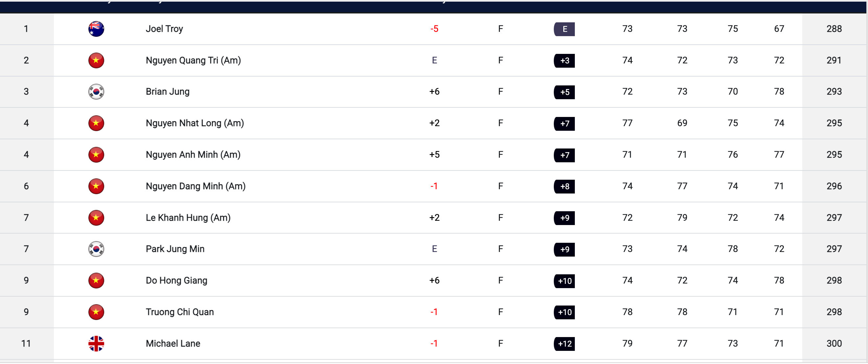Open Joel Troy's player name link

point(164,29)
